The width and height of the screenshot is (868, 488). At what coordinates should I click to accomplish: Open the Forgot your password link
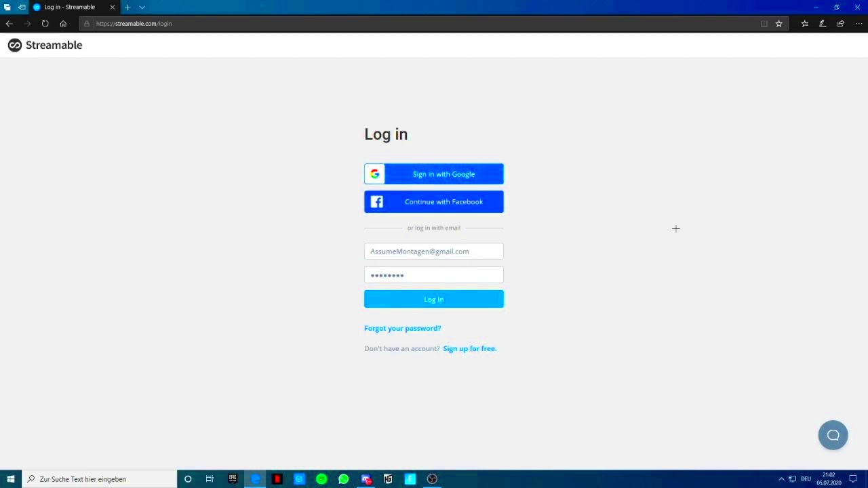402,328
